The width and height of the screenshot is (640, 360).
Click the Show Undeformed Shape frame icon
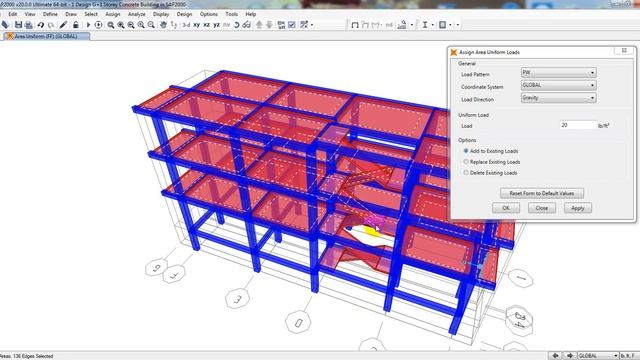pyautogui.click(x=355, y=25)
